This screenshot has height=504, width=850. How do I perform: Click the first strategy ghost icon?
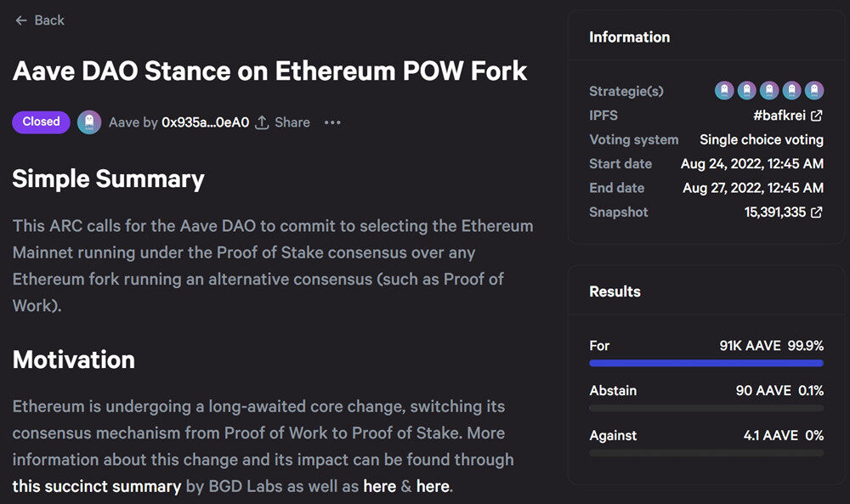pos(724,91)
